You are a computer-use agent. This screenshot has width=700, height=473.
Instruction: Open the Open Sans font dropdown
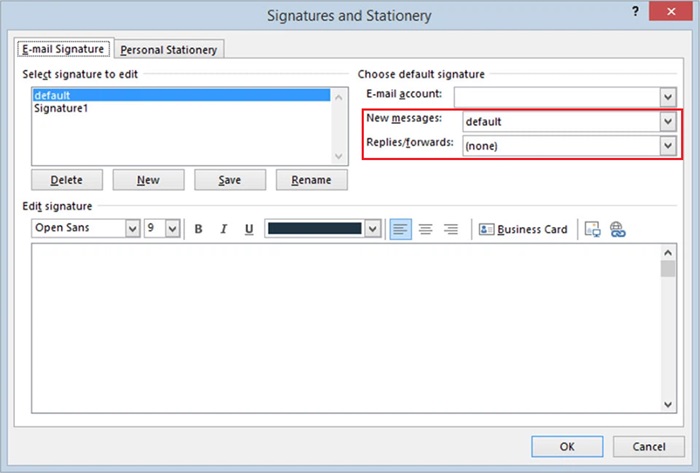click(132, 229)
